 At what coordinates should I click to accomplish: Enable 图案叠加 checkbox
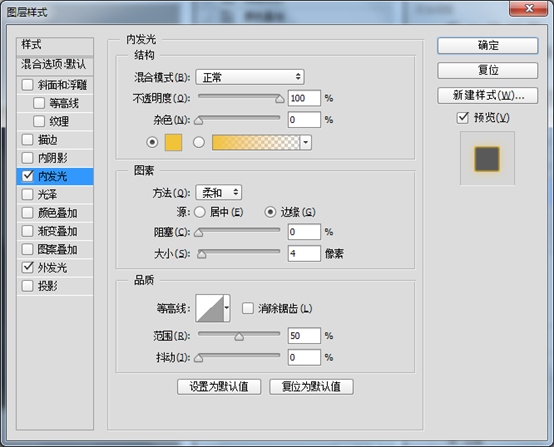tap(27, 249)
